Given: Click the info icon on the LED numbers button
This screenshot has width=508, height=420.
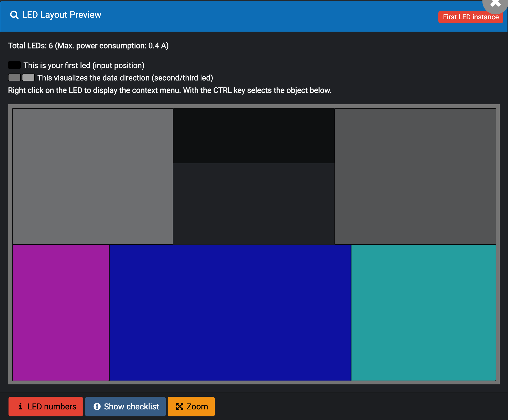Looking at the screenshot, I should (20, 406).
